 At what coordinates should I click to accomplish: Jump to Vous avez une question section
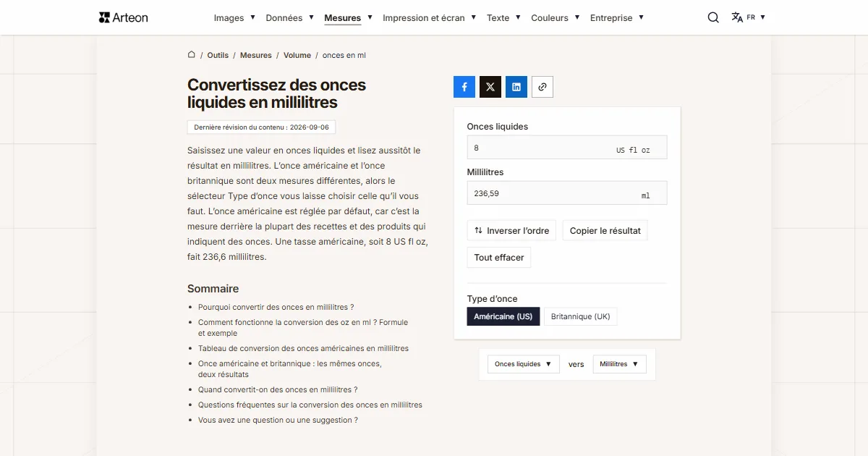point(278,420)
